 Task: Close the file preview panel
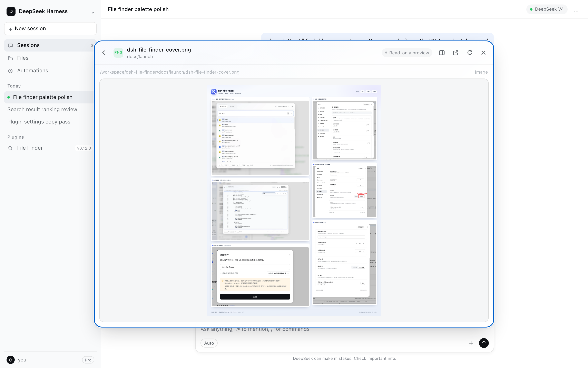point(483,53)
